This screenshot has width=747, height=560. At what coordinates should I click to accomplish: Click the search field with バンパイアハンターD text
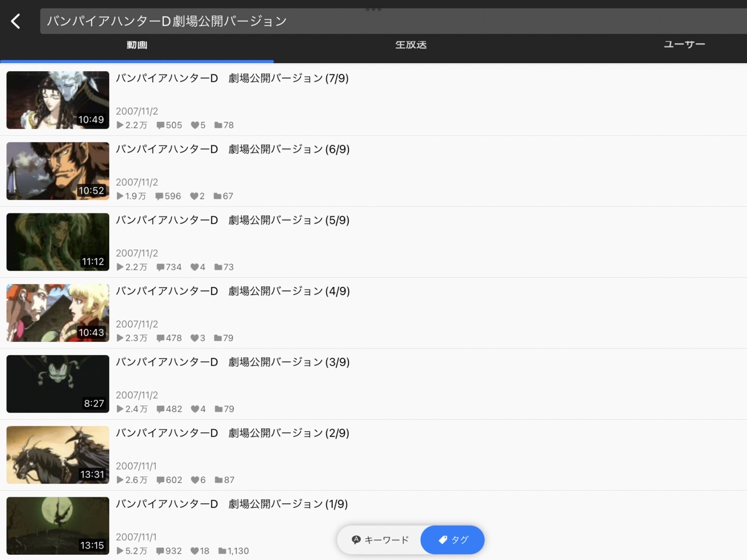pyautogui.click(x=385, y=22)
